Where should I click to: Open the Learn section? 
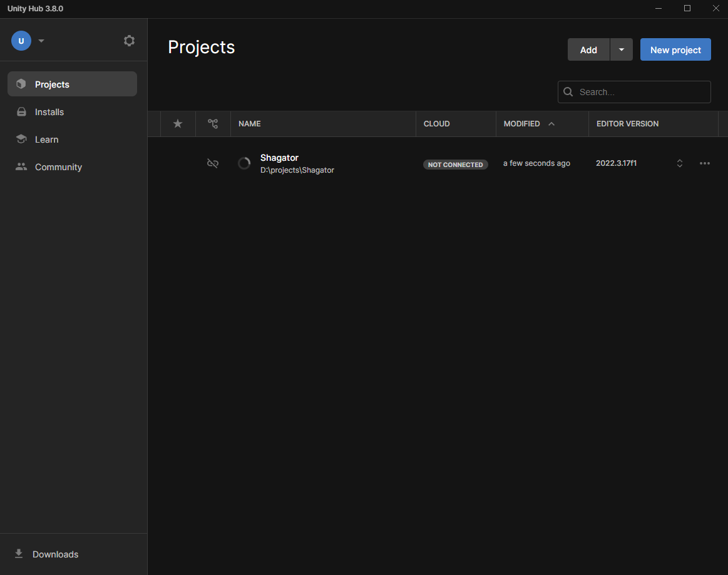46,140
